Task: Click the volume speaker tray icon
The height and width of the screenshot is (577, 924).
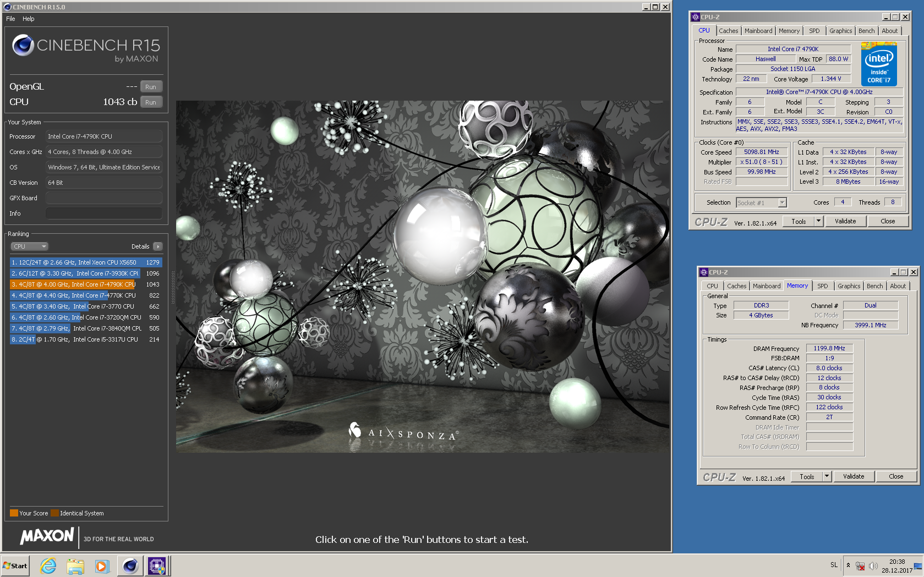Action: (873, 566)
